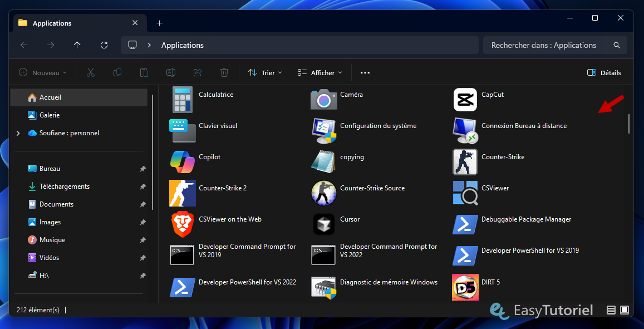Open the ellipsis (...) options menu
Viewport: 644px width, 329px height.
click(365, 72)
